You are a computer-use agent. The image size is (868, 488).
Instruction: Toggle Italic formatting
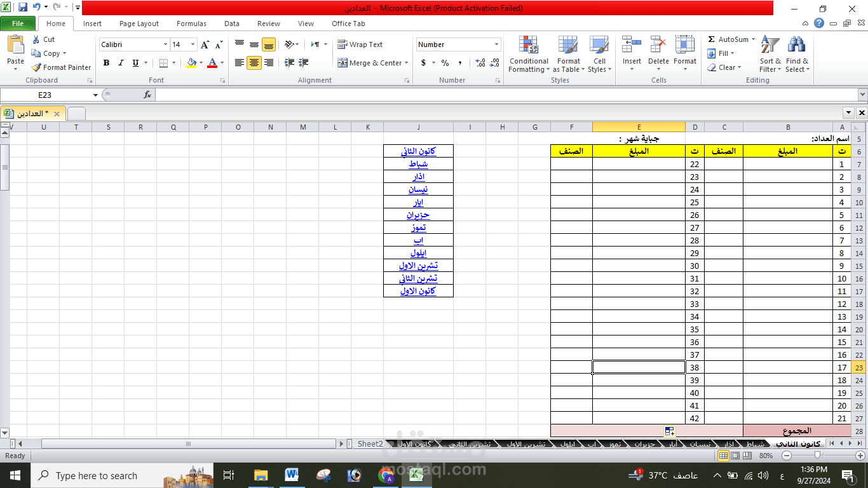121,63
